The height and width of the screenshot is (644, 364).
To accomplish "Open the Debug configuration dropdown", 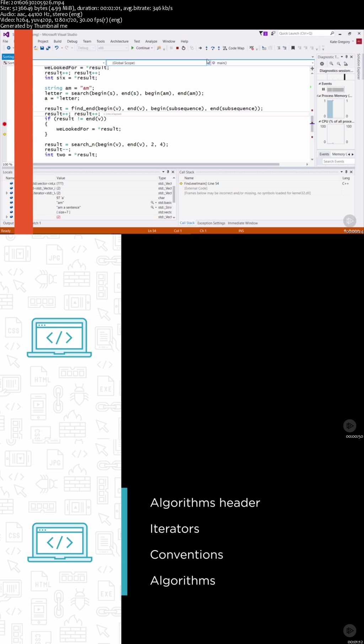I will [86, 48].
